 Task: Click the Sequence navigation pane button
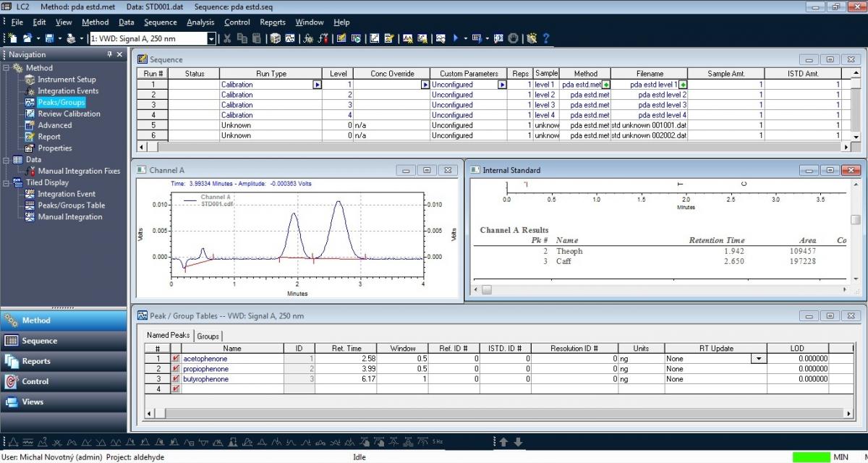(64, 341)
